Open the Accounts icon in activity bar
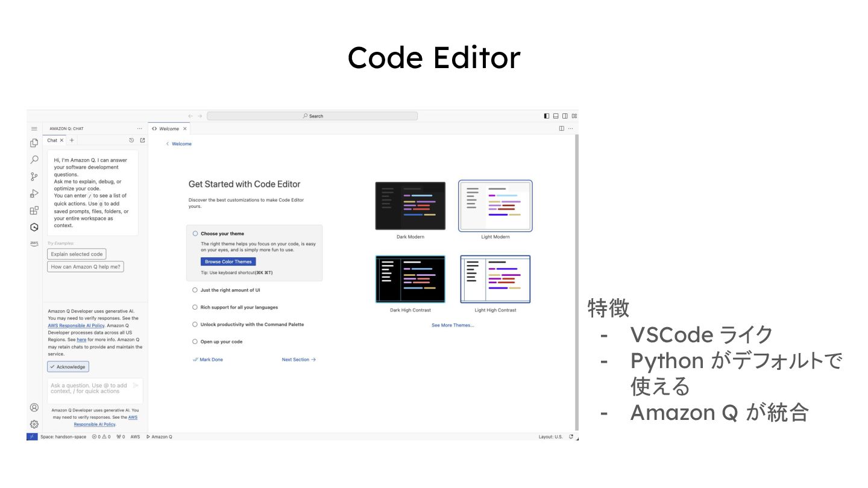The image size is (868, 488). tap(34, 407)
